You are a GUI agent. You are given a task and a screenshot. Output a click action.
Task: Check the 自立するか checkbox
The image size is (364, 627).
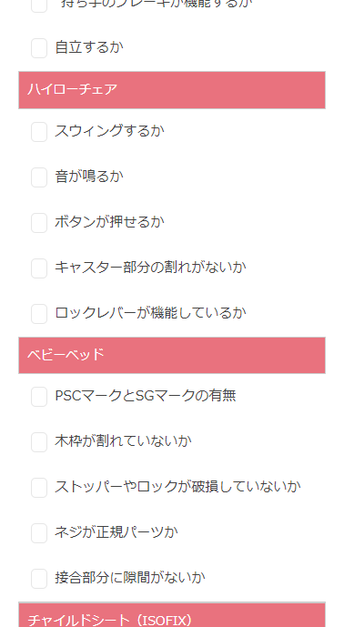point(39,48)
